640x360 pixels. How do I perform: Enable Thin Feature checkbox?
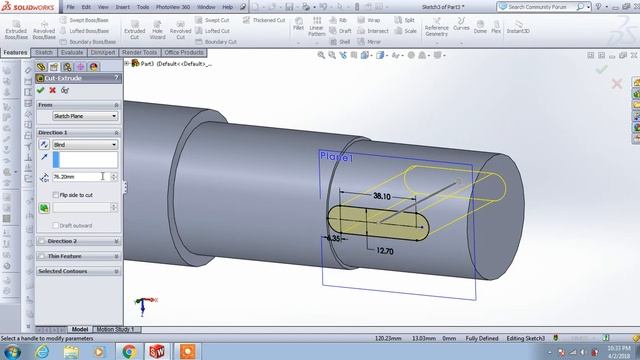pyautogui.click(x=42, y=256)
